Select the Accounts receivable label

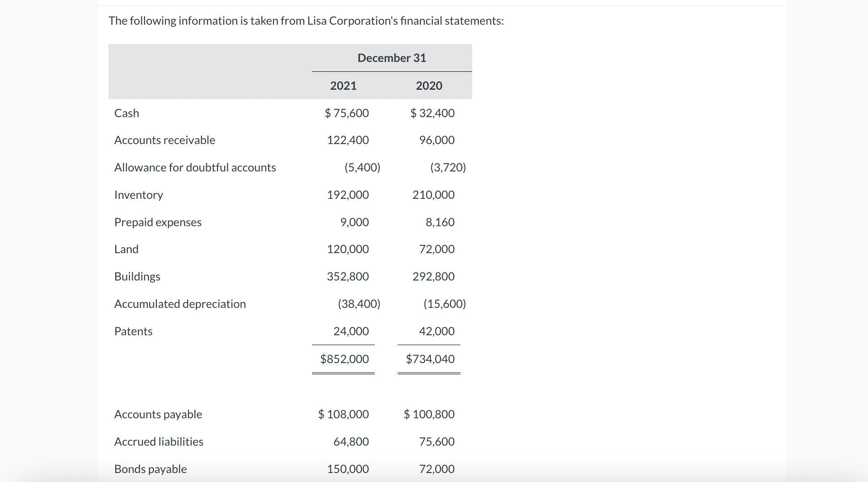165,140
